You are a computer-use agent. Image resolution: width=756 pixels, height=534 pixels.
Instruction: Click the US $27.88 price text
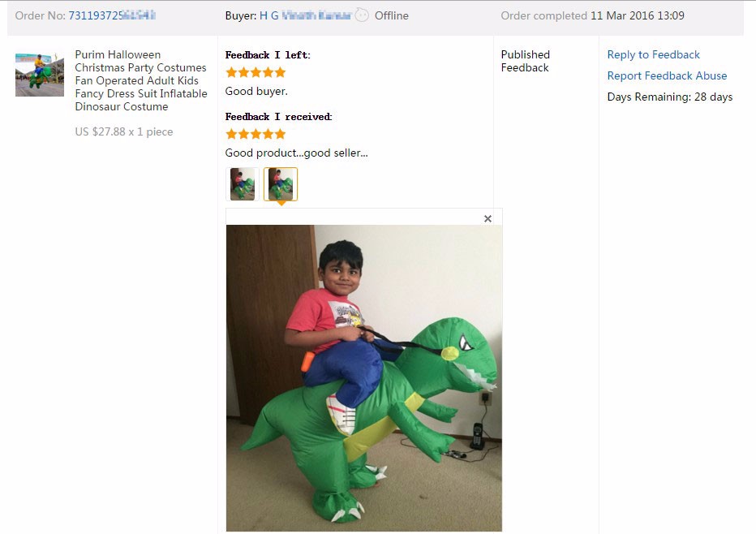(x=123, y=131)
